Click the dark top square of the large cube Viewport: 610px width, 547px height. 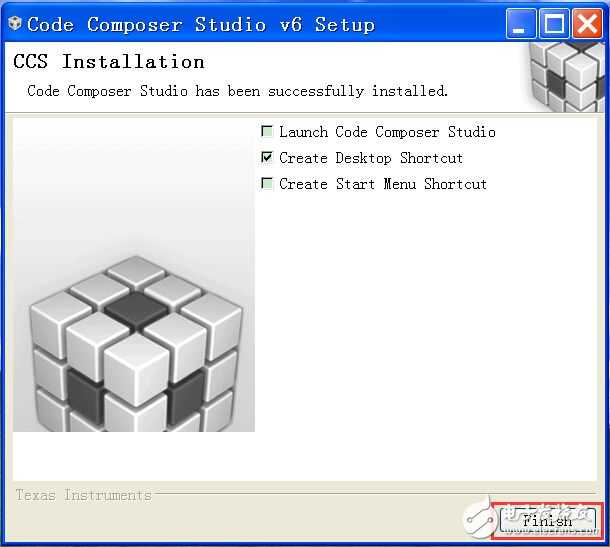[136, 310]
